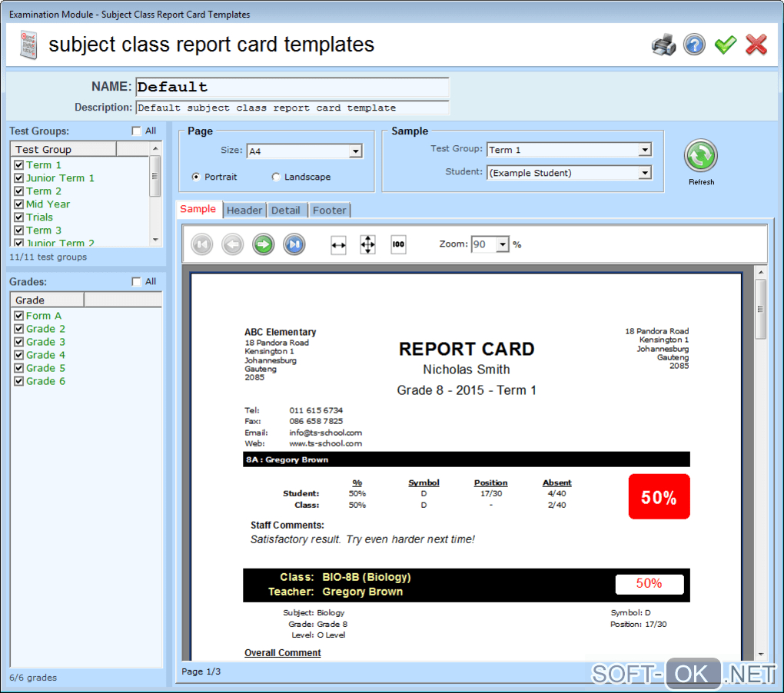This screenshot has height=693, width=784.
Task: Click preview scrollbar up arrow
Action: tap(761, 272)
